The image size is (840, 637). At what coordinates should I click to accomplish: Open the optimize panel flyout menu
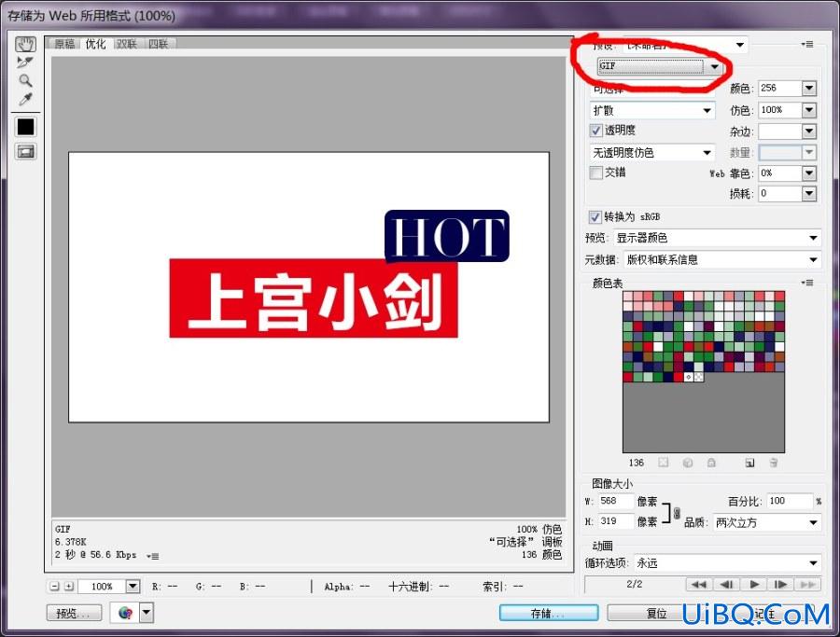807,44
